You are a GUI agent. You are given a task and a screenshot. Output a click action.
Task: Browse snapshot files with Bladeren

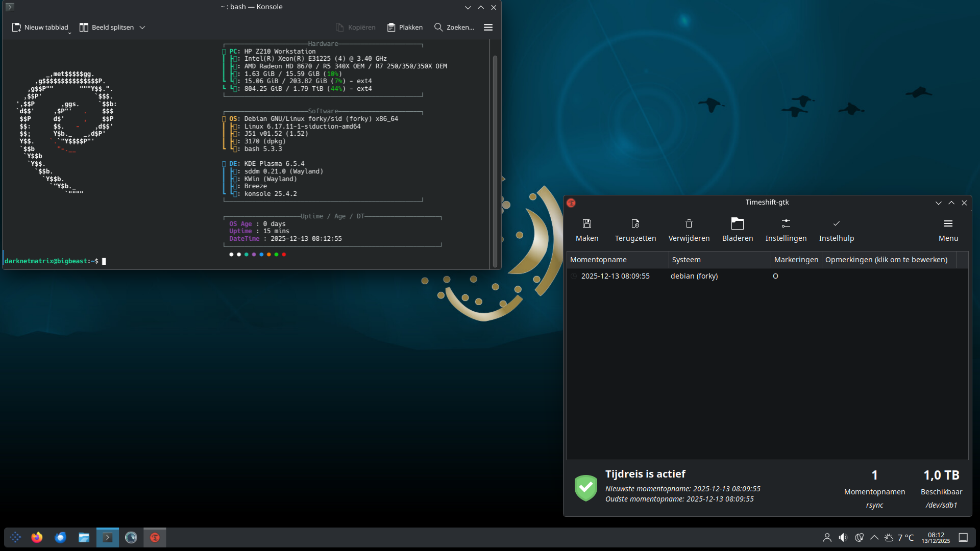tap(738, 230)
